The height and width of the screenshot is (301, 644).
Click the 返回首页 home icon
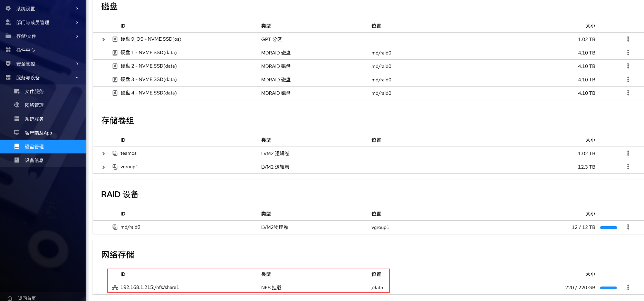(10, 298)
